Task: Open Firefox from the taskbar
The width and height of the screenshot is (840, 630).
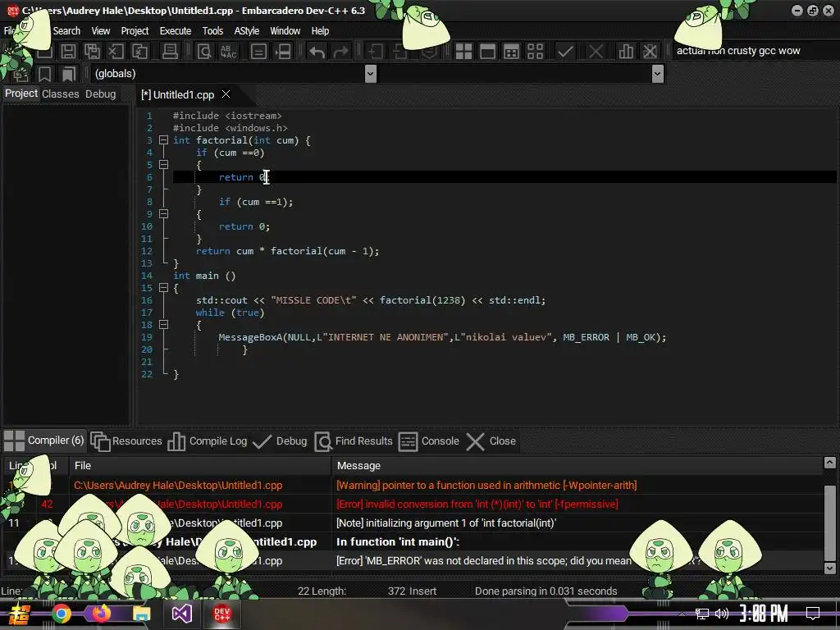Action: [101, 614]
